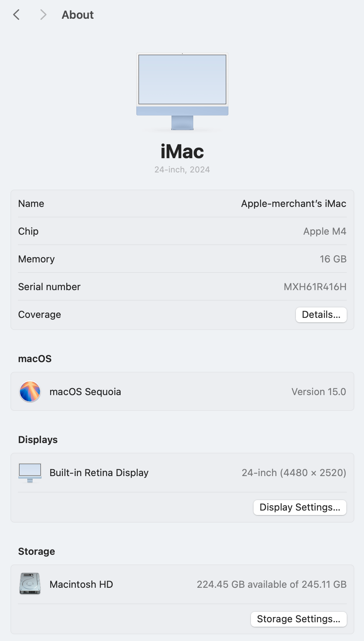Click the About page title
The image size is (364, 641).
pos(78,15)
